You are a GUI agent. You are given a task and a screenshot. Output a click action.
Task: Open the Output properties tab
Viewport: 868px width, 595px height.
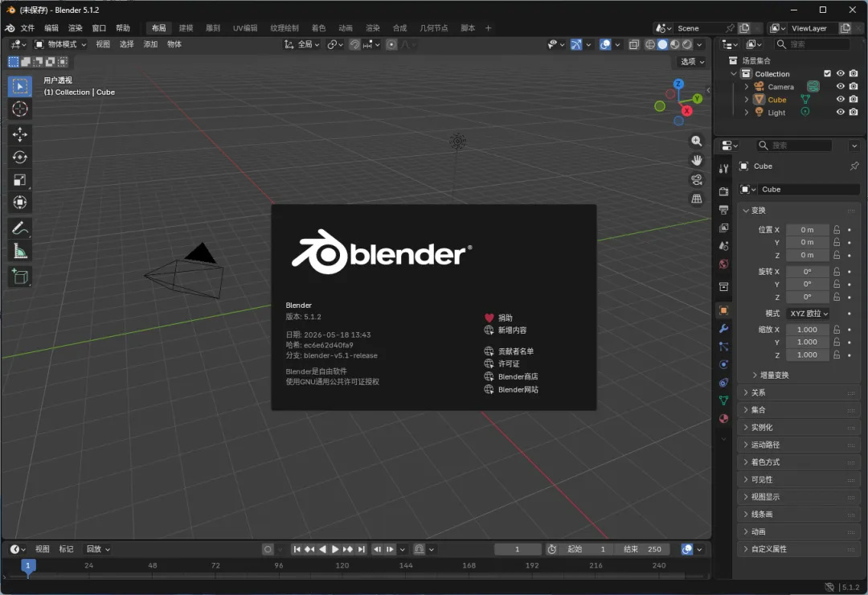(723, 209)
